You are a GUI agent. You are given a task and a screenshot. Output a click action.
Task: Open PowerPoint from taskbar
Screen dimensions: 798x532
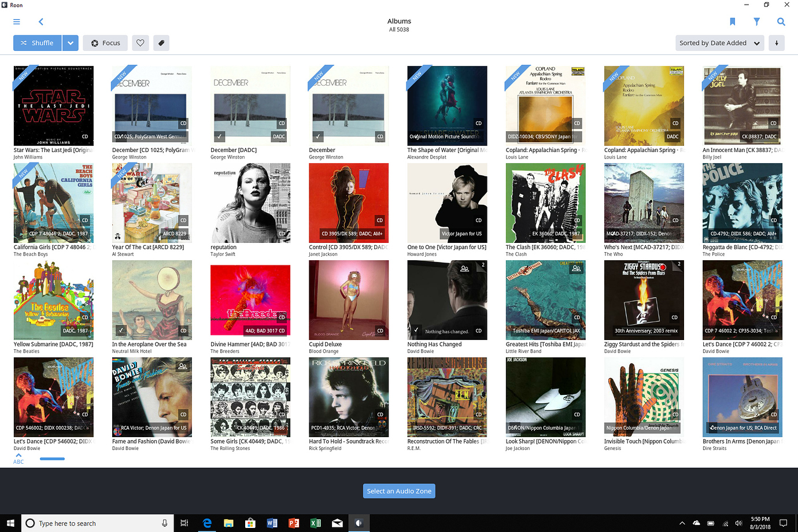click(x=294, y=523)
